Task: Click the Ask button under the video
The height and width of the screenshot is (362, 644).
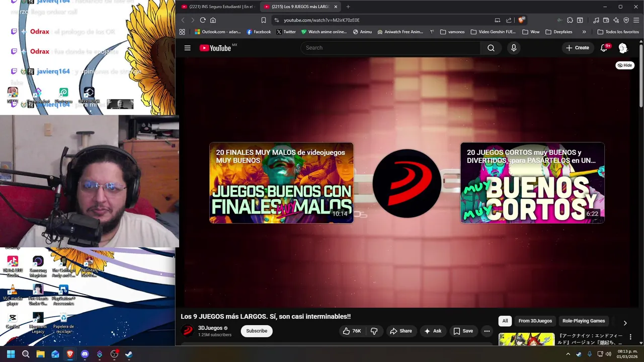Action: [433, 331]
